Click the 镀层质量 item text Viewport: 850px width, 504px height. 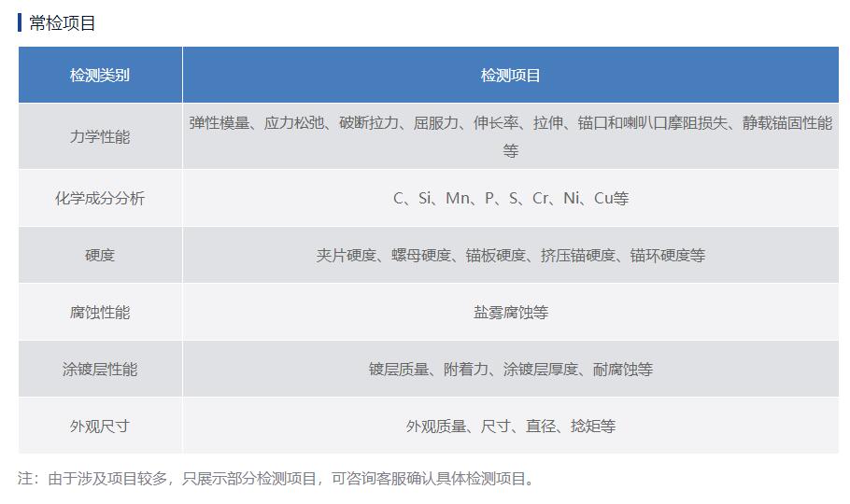(x=398, y=369)
